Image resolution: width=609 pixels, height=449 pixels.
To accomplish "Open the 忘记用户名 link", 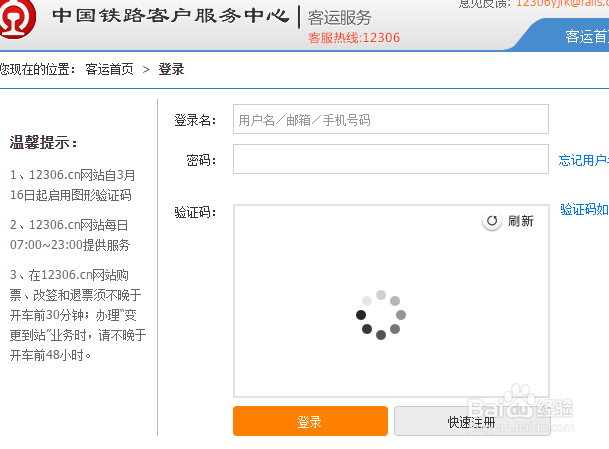I will point(583,160).
